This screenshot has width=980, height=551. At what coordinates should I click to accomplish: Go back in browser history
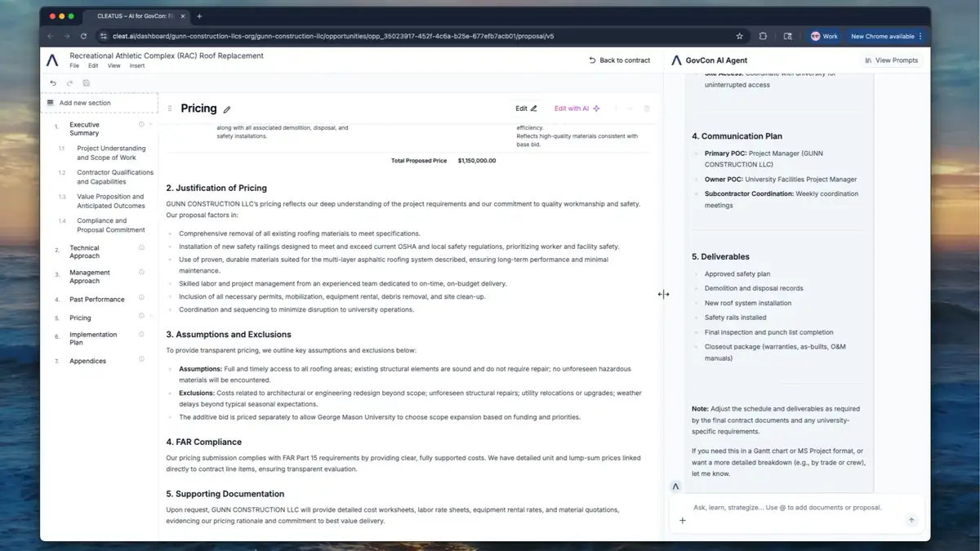tap(51, 36)
